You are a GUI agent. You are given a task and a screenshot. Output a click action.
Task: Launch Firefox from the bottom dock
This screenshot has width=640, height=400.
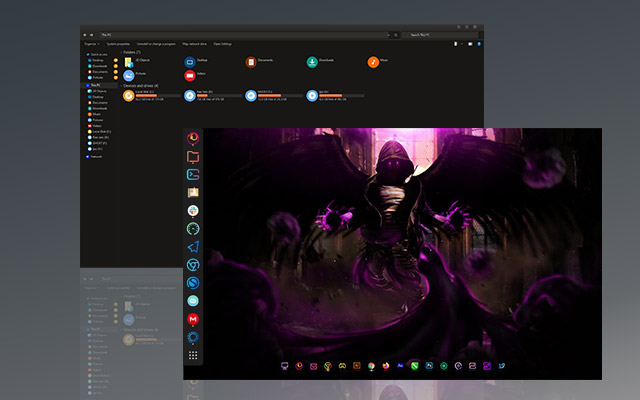[x=386, y=366]
